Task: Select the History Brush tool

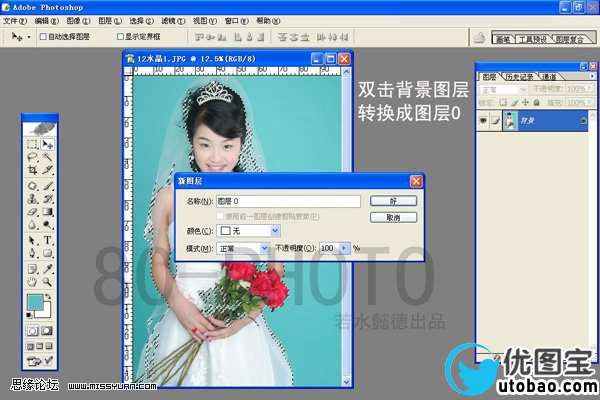Action: click(47, 199)
